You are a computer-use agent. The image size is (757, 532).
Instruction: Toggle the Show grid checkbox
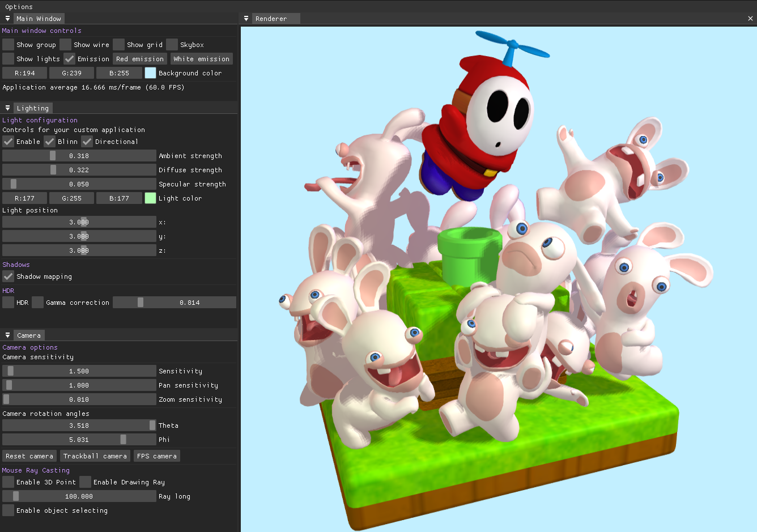(118, 45)
